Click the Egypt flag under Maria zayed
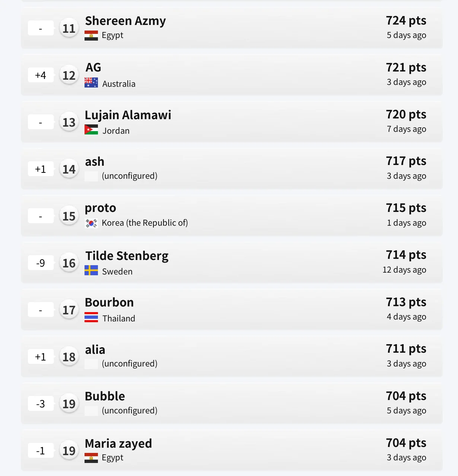This screenshot has height=476, width=458. 91,458
